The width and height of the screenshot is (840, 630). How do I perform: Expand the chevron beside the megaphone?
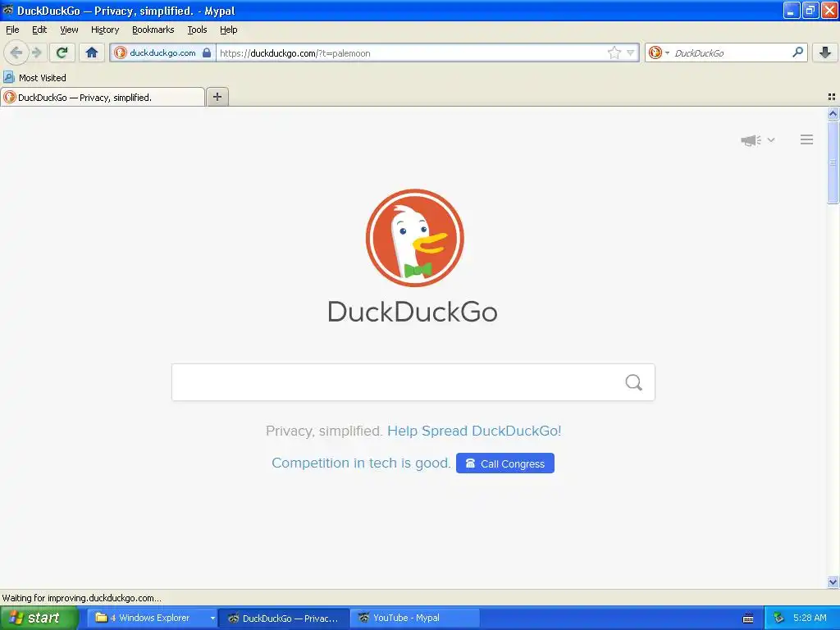pos(771,139)
